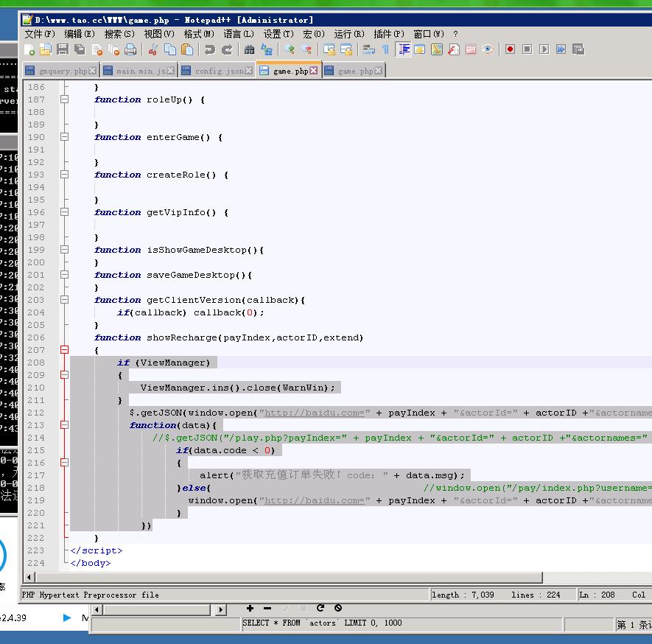Click the minus icon above the SQL query
The width and height of the screenshot is (652, 644).
[267, 608]
